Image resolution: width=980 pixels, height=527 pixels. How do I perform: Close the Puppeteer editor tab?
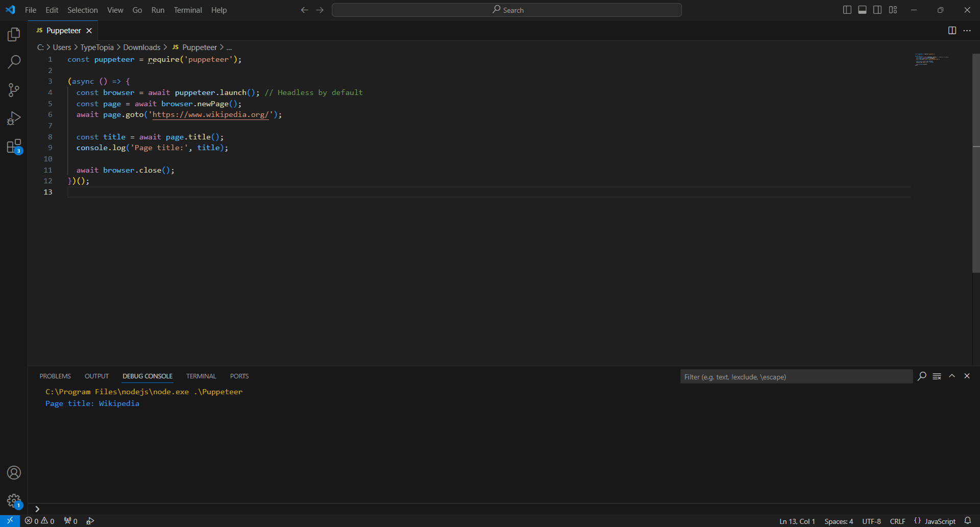89,31
